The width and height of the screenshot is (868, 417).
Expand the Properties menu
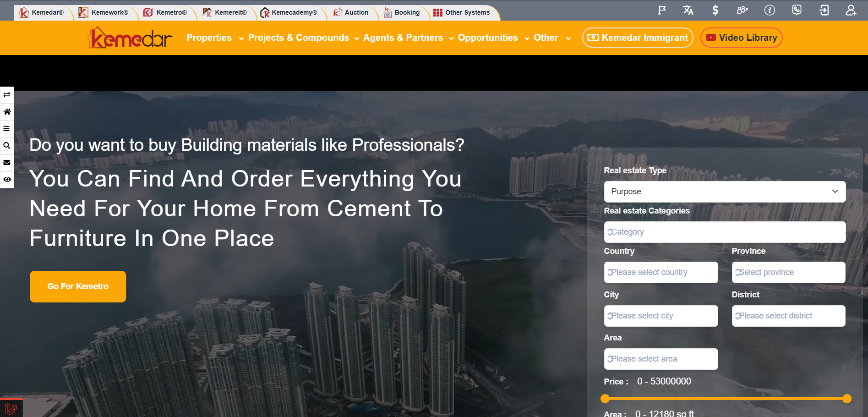point(215,38)
